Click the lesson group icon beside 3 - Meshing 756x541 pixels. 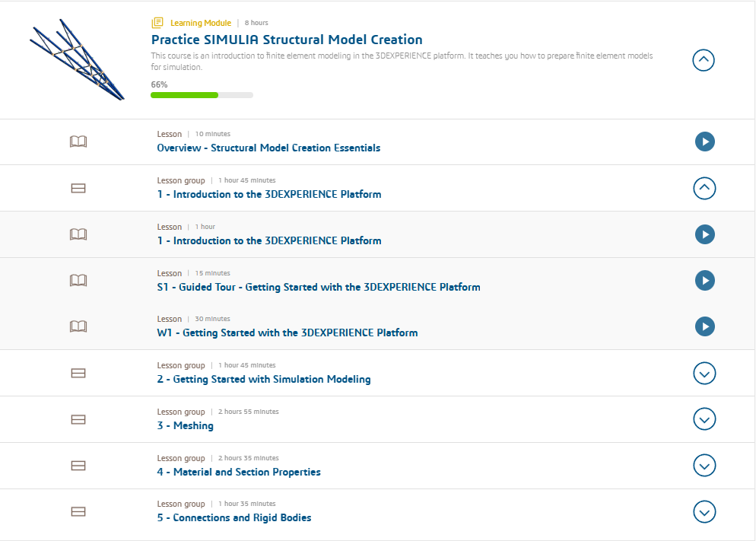pyautogui.click(x=78, y=419)
